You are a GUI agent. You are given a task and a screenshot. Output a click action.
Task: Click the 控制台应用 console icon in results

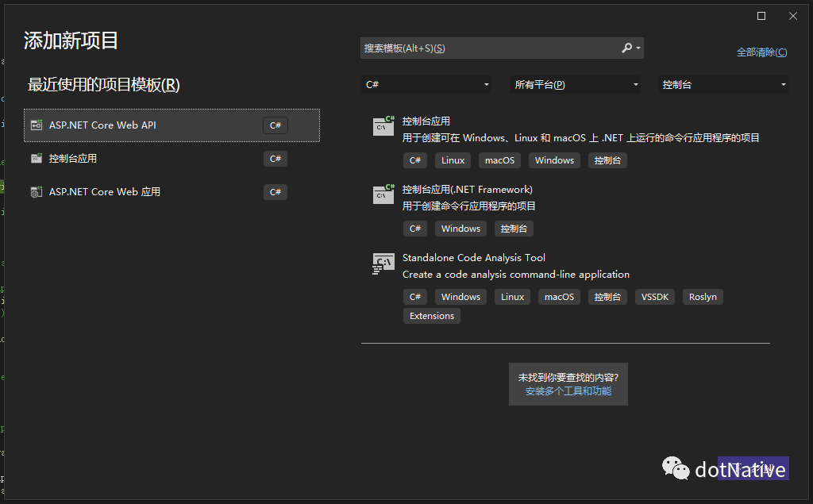point(383,125)
